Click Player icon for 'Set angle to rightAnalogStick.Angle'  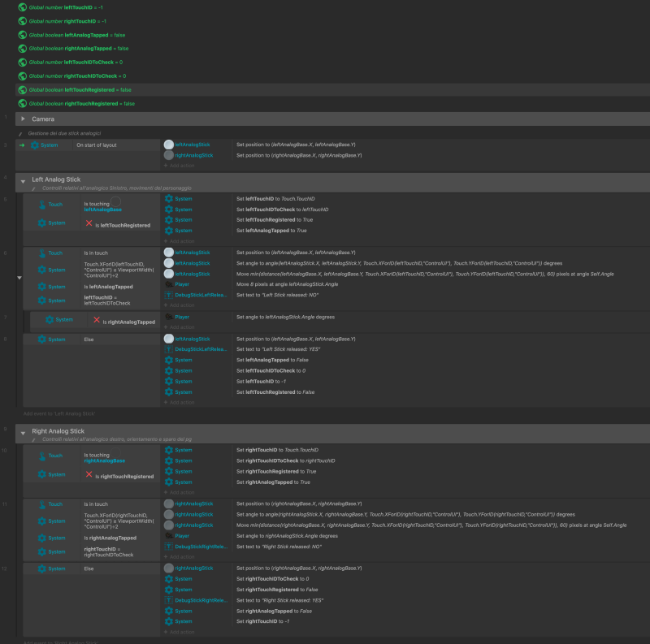[169, 536]
